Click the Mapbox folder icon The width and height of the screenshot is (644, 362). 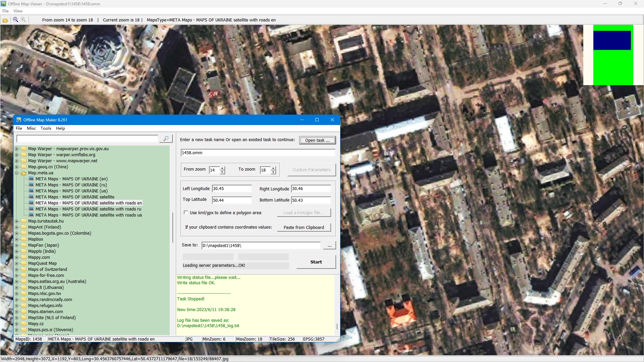[x=24, y=239]
